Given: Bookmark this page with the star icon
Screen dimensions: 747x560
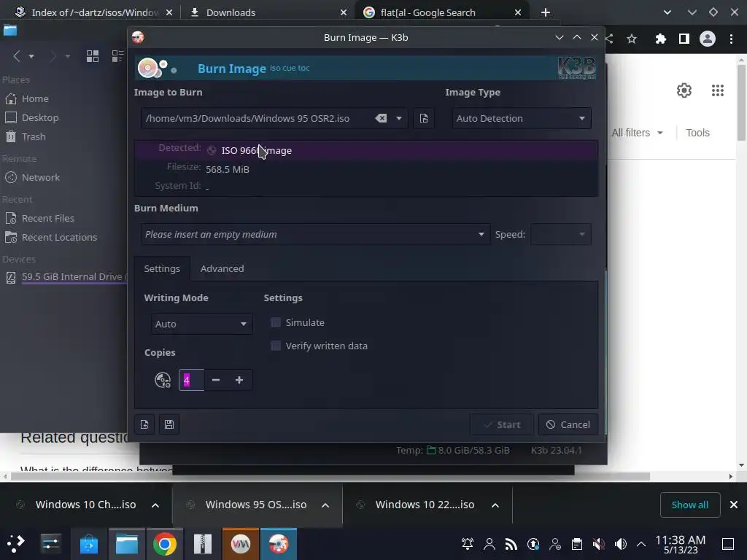Looking at the screenshot, I should (632, 39).
